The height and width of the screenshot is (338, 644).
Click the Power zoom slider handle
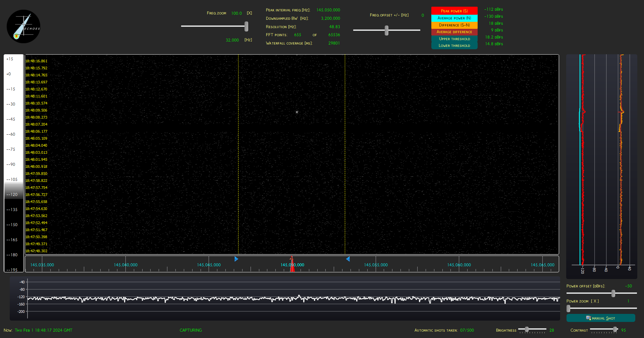[569, 308]
